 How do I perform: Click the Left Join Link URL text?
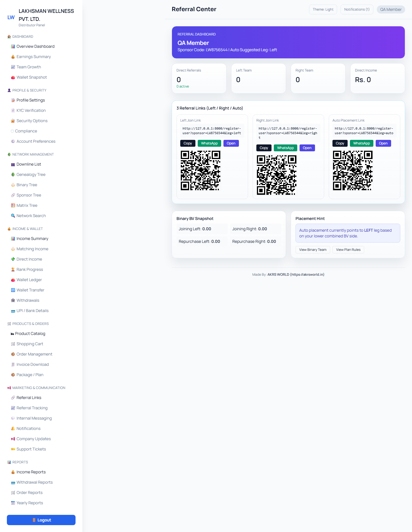click(x=212, y=131)
